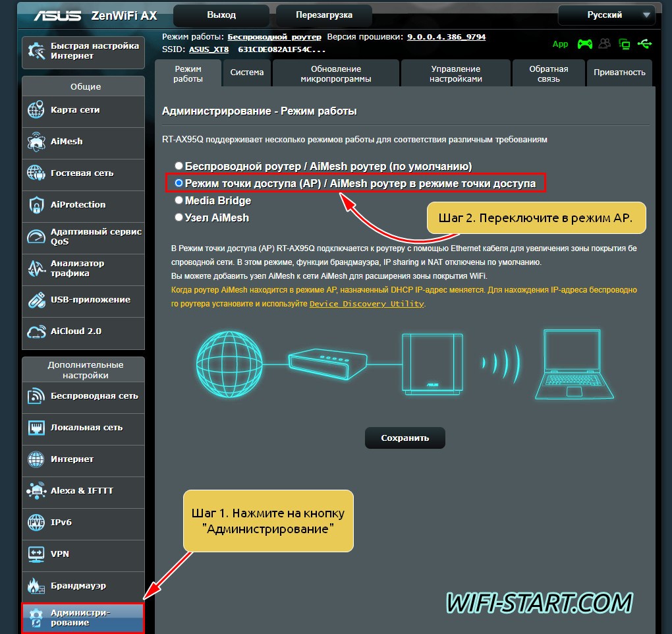
Task: Select the wireless router default mode radio
Action: pos(179,166)
